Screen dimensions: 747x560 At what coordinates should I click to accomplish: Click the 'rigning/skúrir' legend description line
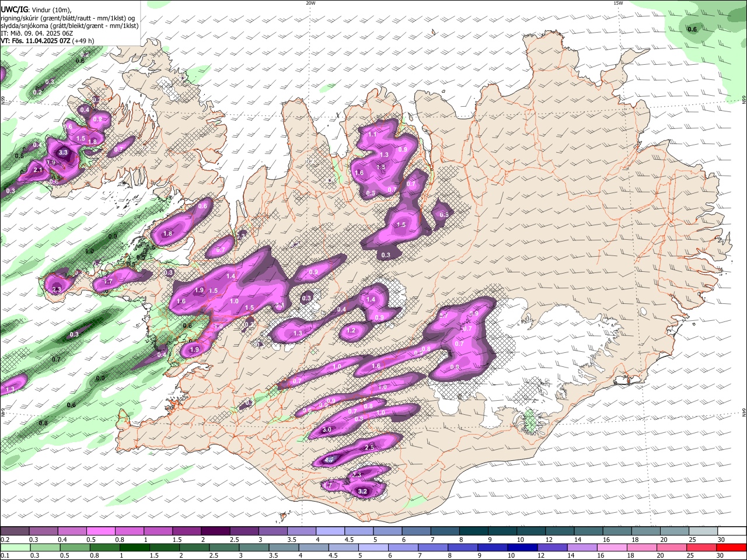point(67,18)
